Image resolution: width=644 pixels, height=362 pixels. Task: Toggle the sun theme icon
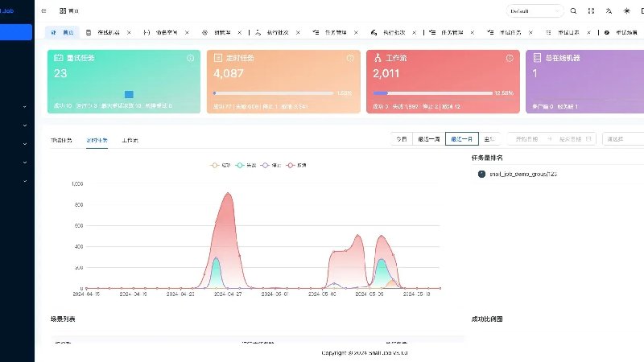coord(627,11)
